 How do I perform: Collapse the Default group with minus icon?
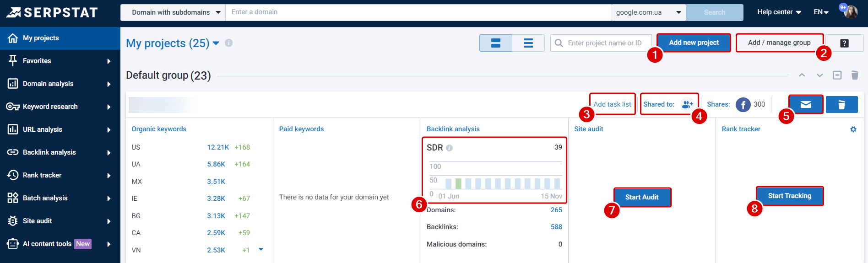tap(837, 75)
